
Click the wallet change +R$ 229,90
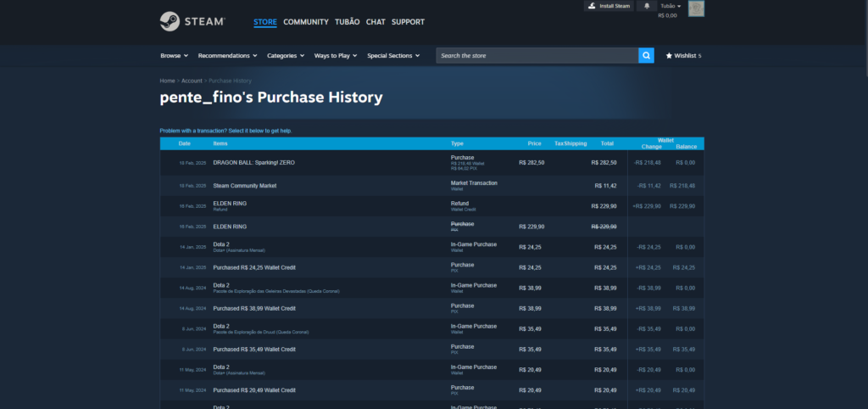(647, 206)
